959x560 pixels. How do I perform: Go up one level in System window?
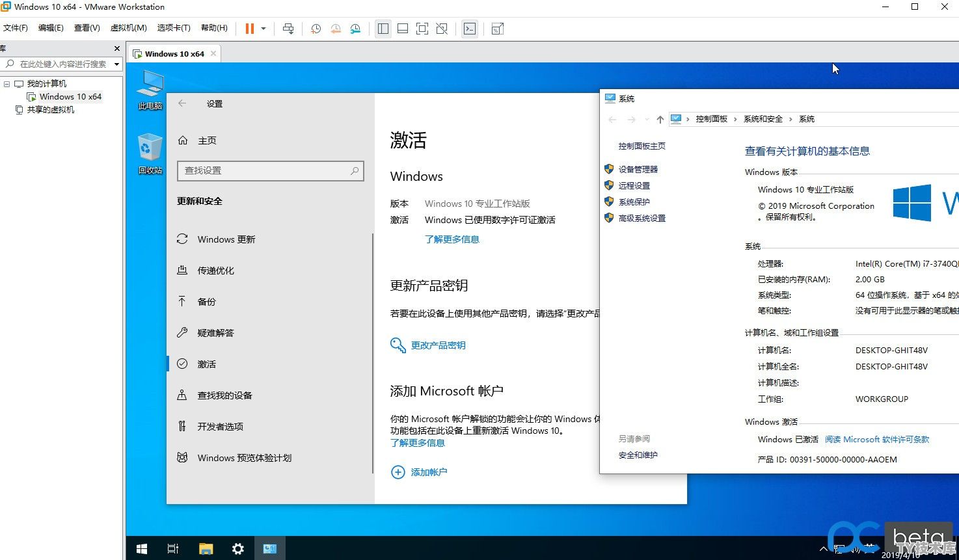pos(660,119)
